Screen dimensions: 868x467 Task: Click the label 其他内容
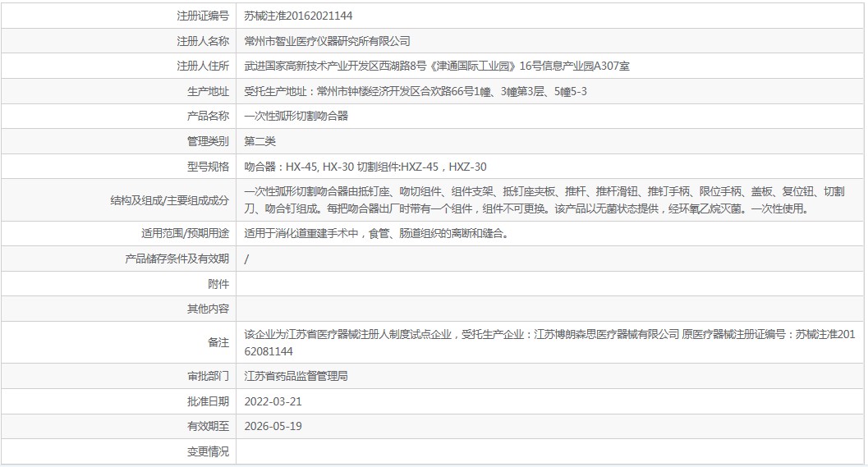coord(208,309)
